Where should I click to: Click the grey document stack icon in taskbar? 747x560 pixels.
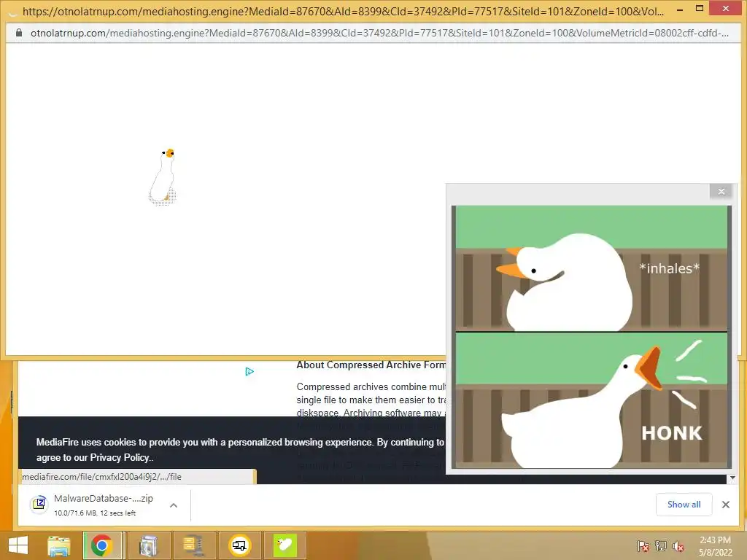[x=148, y=545]
